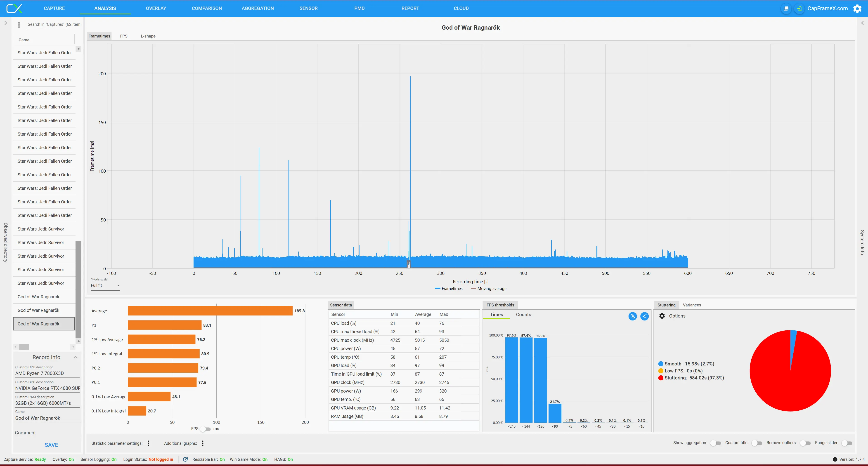
Task: Click the Game column header
Action: [24, 40]
